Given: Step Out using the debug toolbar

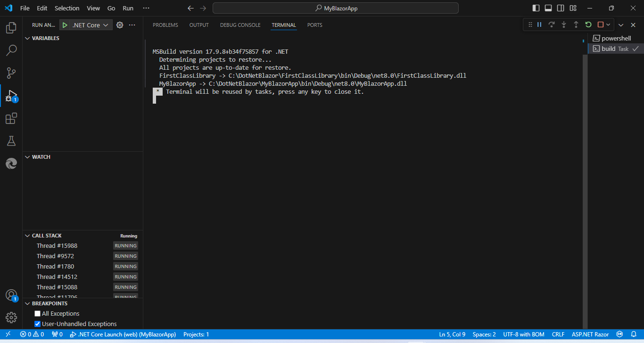Looking at the screenshot, I should [x=576, y=24].
